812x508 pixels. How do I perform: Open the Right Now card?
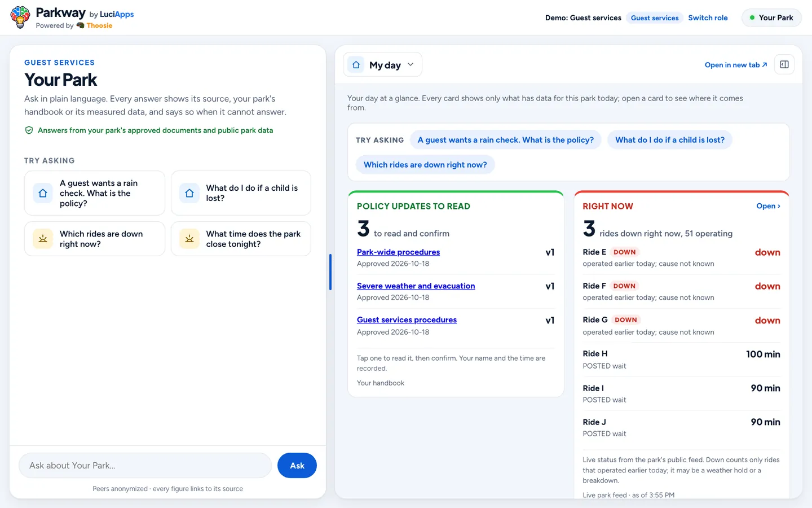768,206
